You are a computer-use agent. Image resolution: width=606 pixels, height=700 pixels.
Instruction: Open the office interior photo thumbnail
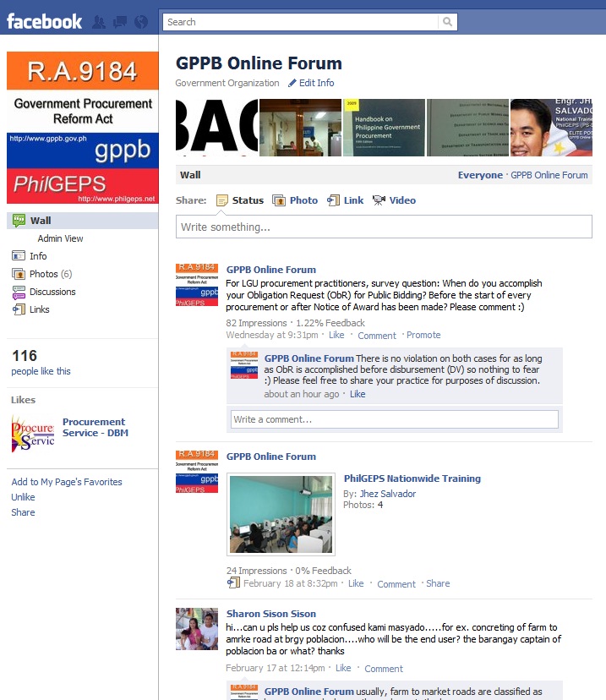pyautogui.click(x=300, y=128)
